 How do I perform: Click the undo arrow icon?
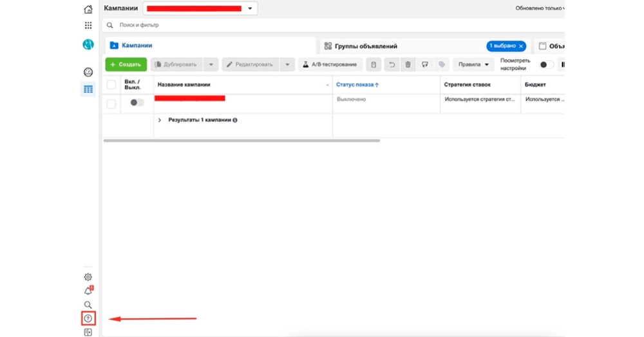coord(392,64)
